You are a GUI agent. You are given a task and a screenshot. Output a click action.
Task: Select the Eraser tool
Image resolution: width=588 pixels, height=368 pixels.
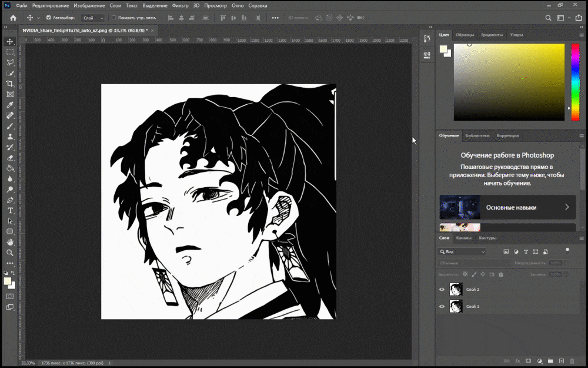tap(10, 158)
